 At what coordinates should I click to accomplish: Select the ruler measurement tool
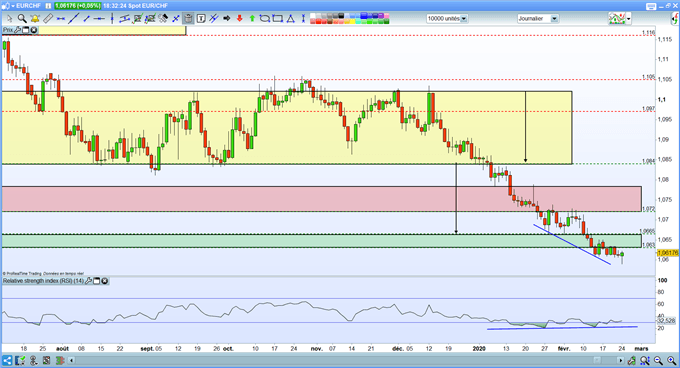click(48, 19)
